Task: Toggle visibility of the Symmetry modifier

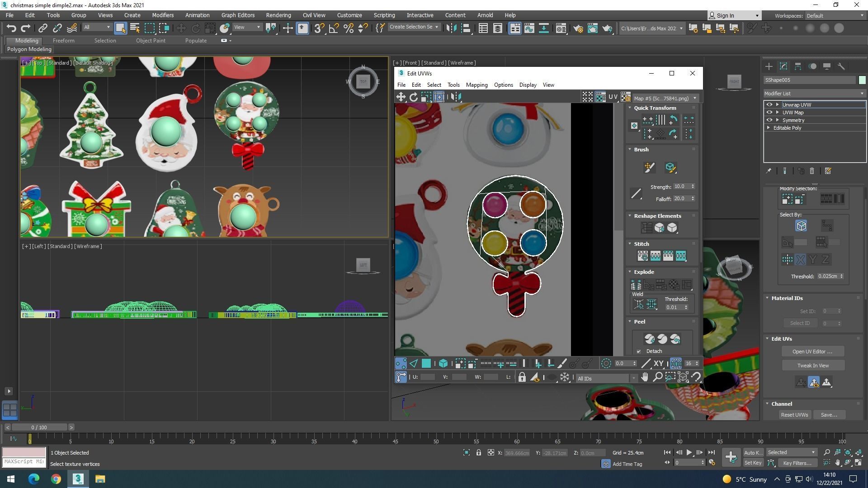Action: tap(769, 120)
